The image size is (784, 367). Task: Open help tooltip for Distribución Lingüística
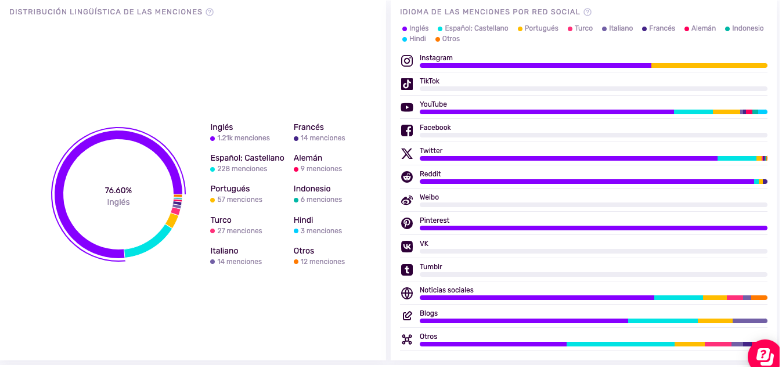tap(210, 12)
